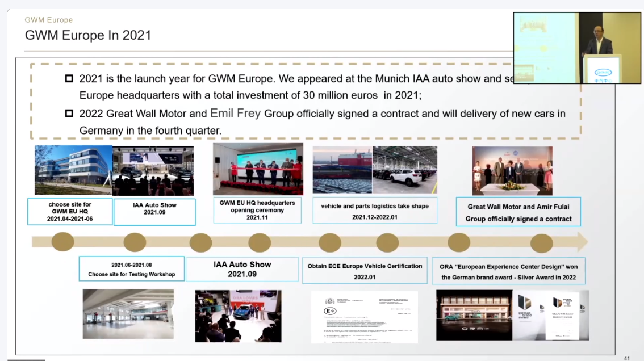Click the 'Great Wall Motor and Amir Fulai' label

pyautogui.click(x=518, y=212)
